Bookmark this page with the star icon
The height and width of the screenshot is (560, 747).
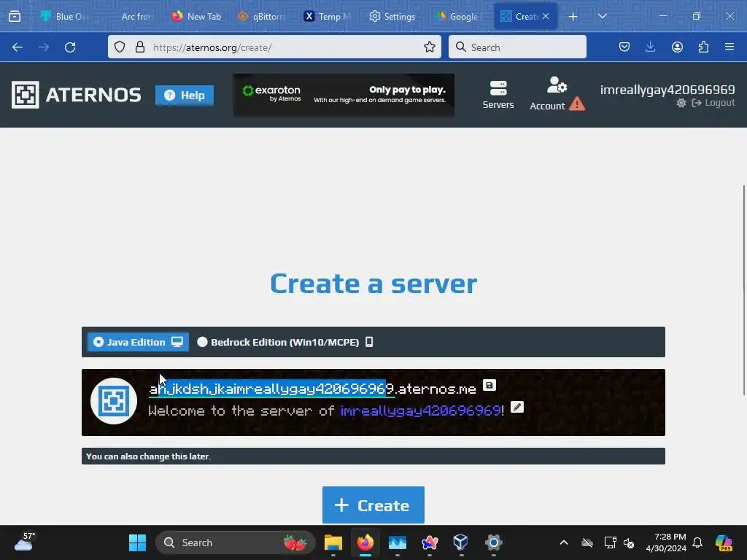pyautogui.click(x=429, y=47)
